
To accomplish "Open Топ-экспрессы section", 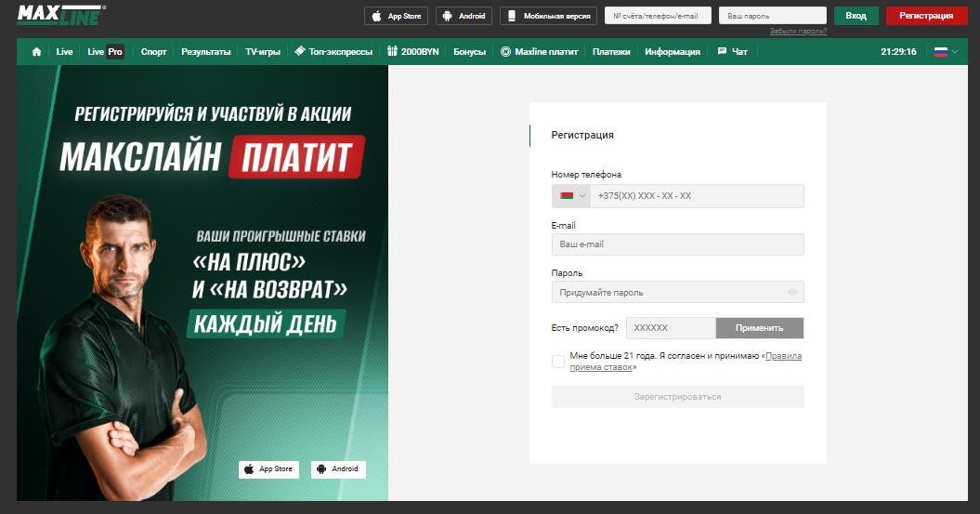I will pyautogui.click(x=333, y=52).
